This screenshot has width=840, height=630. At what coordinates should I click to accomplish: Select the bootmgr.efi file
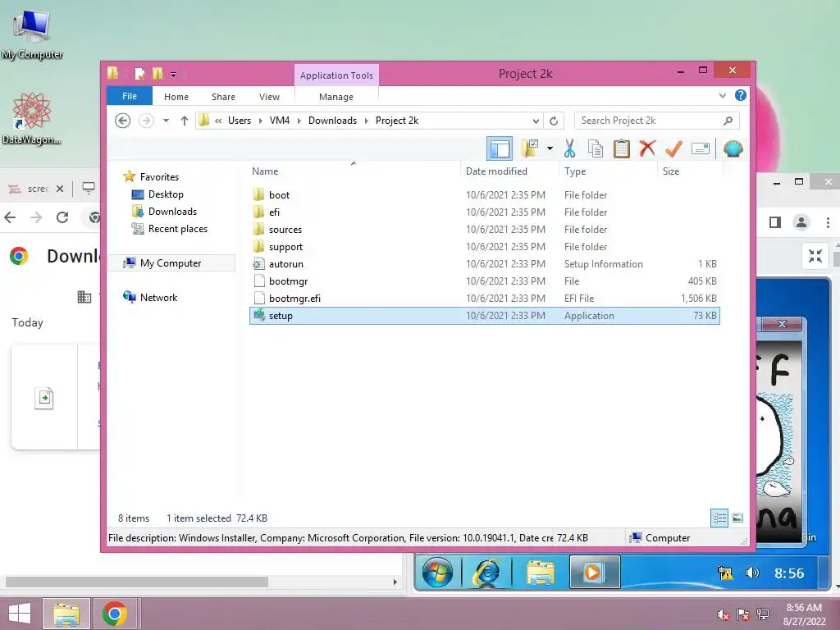click(x=484, y=299)
